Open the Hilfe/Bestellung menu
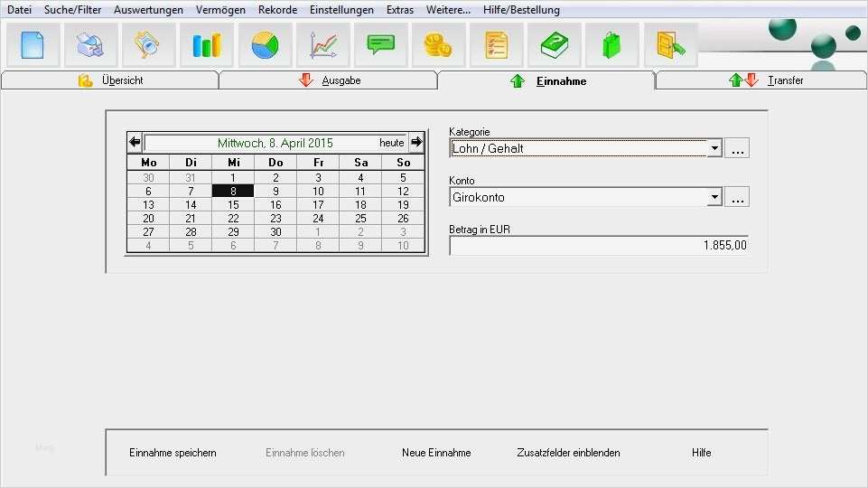 (x=521, y=9)
